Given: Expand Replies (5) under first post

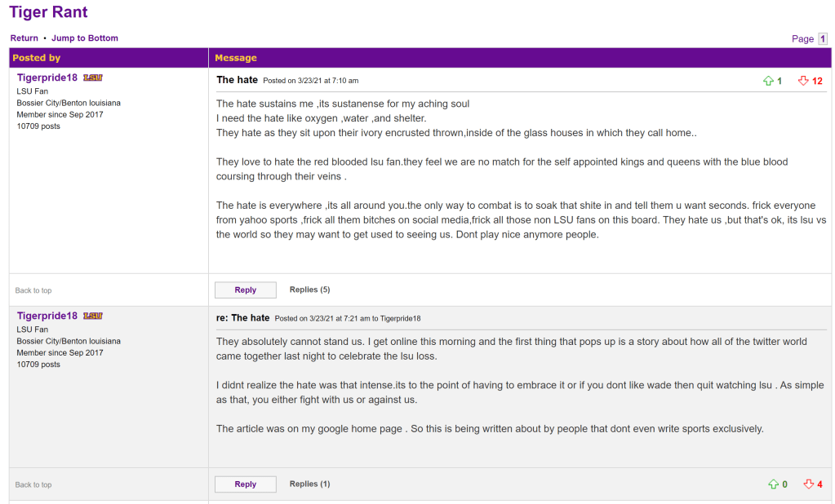Looking at the screenshot, I should tap(309, 290).
